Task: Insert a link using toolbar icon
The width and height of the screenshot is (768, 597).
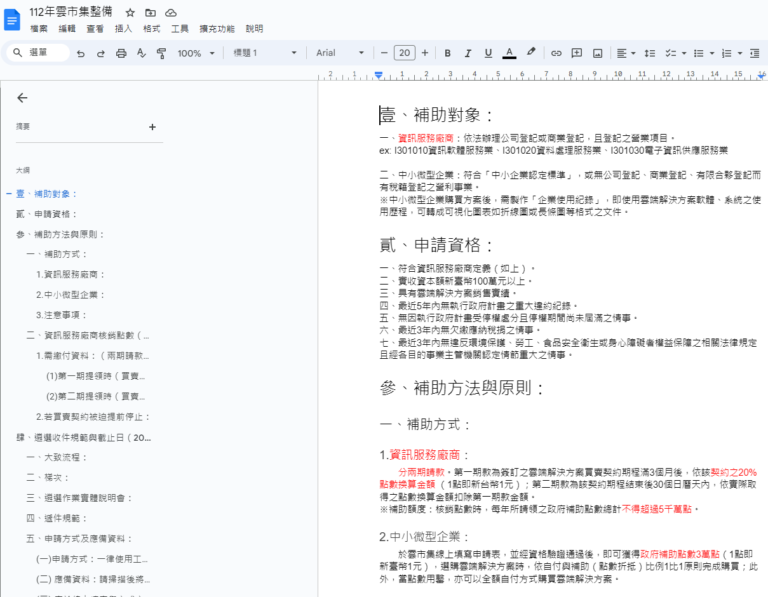Action: 556,53
